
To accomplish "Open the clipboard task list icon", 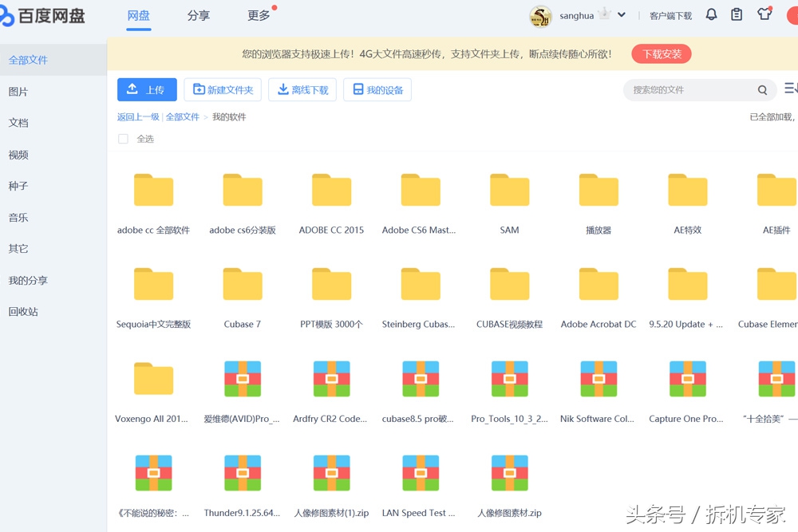I will point(737,14).
